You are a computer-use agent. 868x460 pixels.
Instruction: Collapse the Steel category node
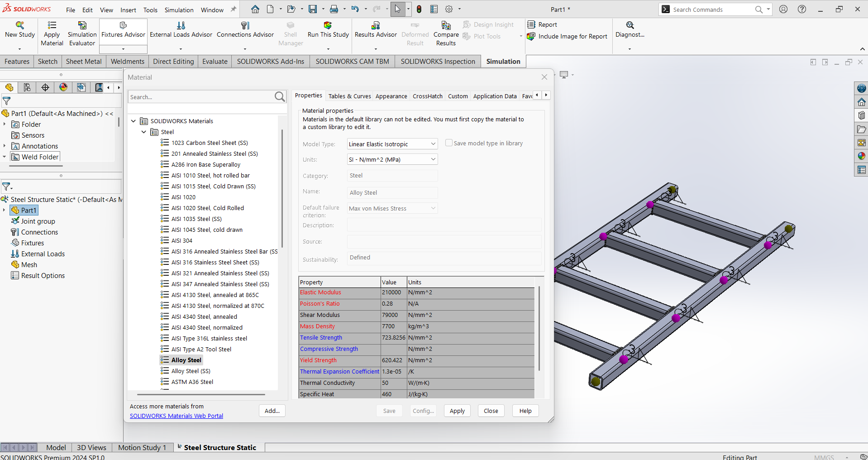tap(144, 132)
